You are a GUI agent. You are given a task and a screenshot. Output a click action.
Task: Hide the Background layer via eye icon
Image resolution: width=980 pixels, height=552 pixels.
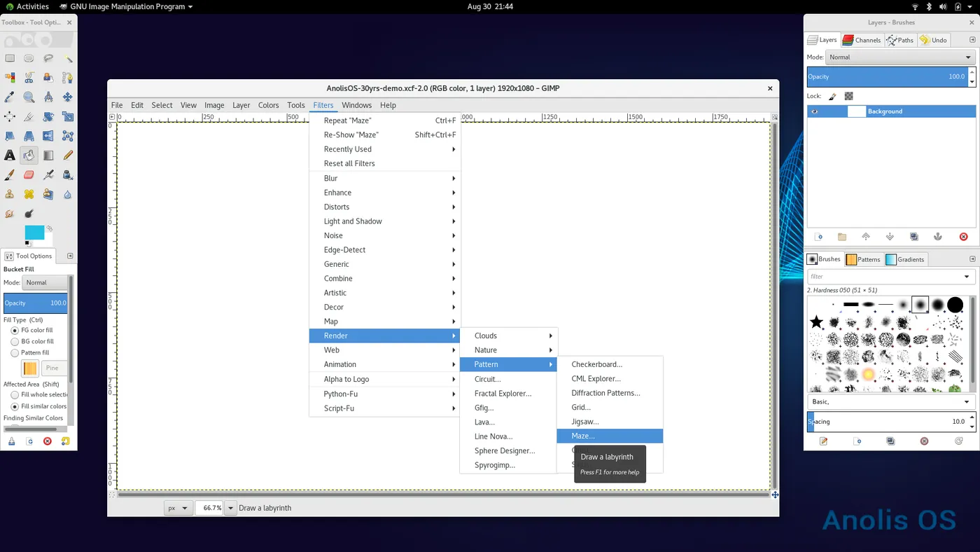coord(814,111)
